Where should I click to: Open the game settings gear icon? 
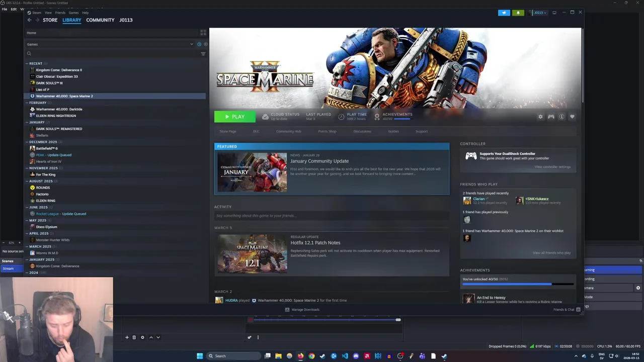point(540,117)
